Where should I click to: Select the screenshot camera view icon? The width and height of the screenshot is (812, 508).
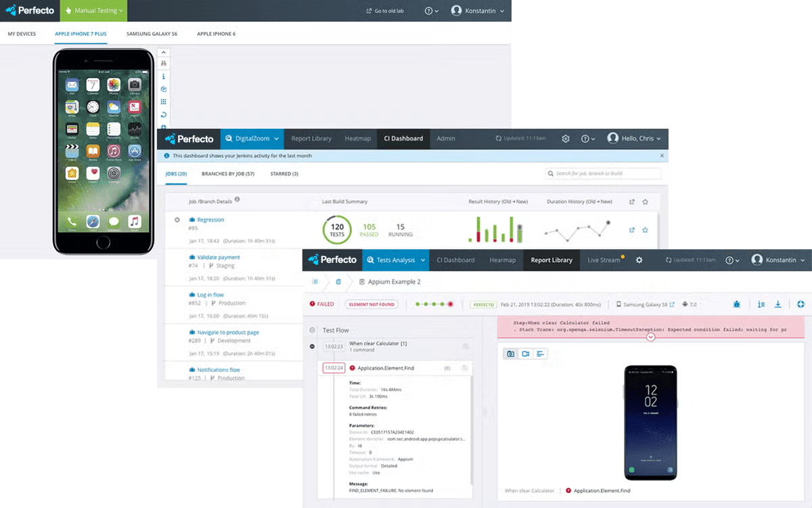(511, 354)
